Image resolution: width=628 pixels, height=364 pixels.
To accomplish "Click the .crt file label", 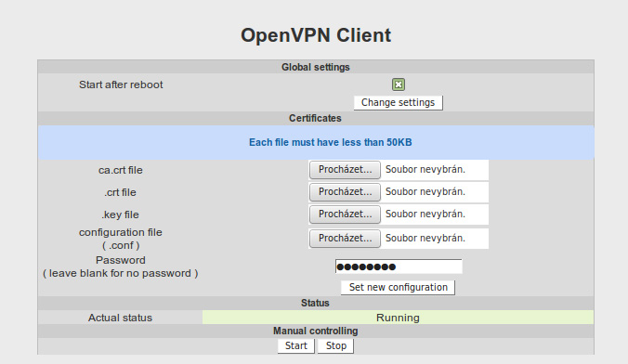I will [x=120, y=192].
